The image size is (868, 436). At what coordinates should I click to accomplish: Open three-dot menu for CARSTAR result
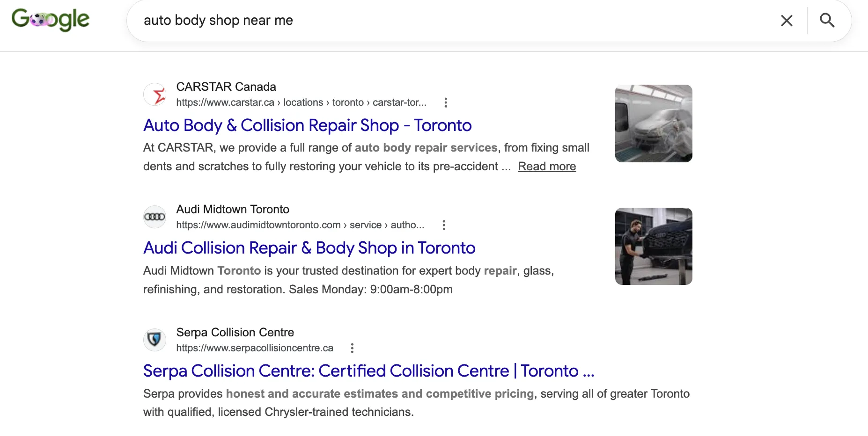click(x=446, y=102)
